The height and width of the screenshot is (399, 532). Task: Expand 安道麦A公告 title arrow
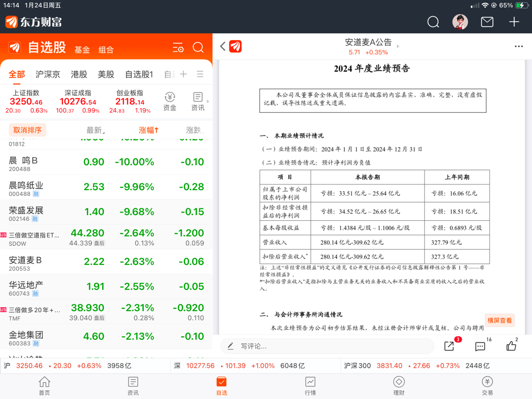pos(398,46)
